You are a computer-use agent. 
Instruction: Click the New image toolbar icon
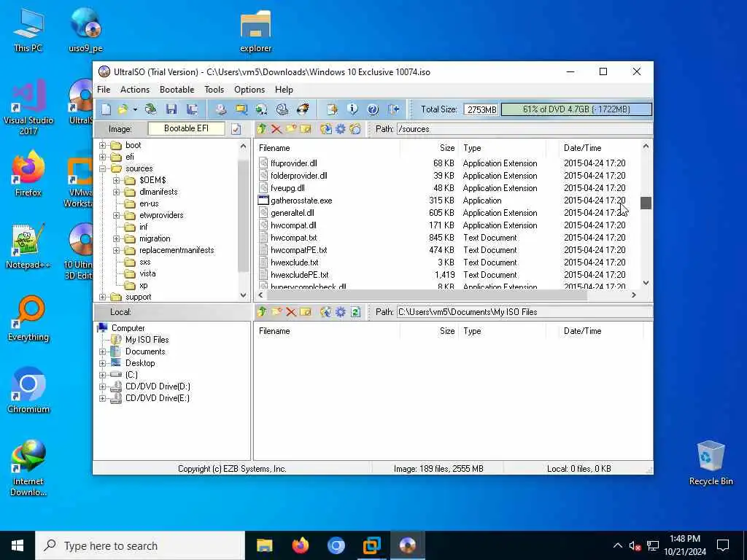coord(106,109)
